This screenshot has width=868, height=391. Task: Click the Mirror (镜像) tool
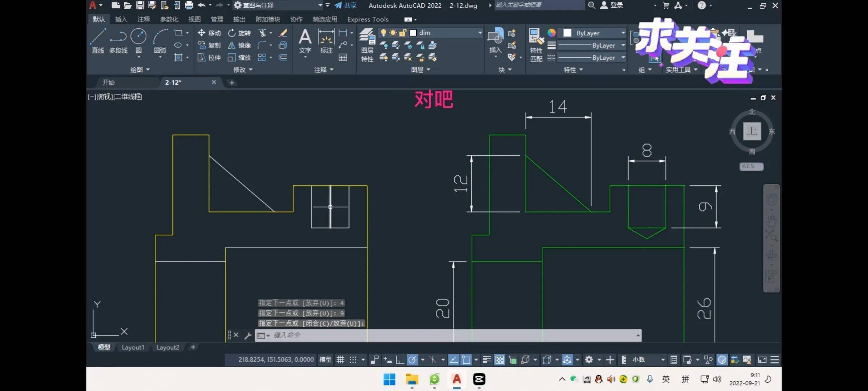point(239,45)
